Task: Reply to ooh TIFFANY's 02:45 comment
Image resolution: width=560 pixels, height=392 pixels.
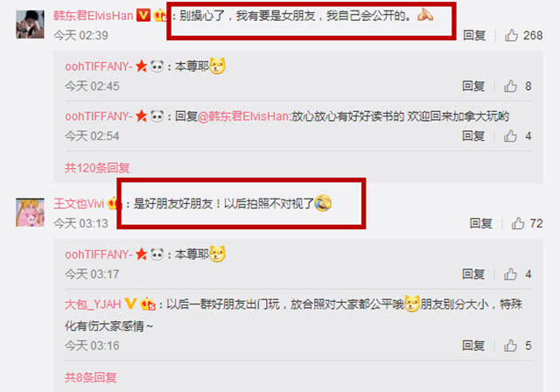Action: pyautogui.click(x=473, y=86)
